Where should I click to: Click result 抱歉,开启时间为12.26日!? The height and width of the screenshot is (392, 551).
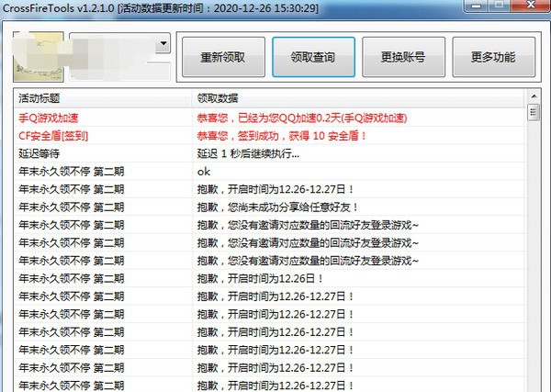tap(260, 278)
